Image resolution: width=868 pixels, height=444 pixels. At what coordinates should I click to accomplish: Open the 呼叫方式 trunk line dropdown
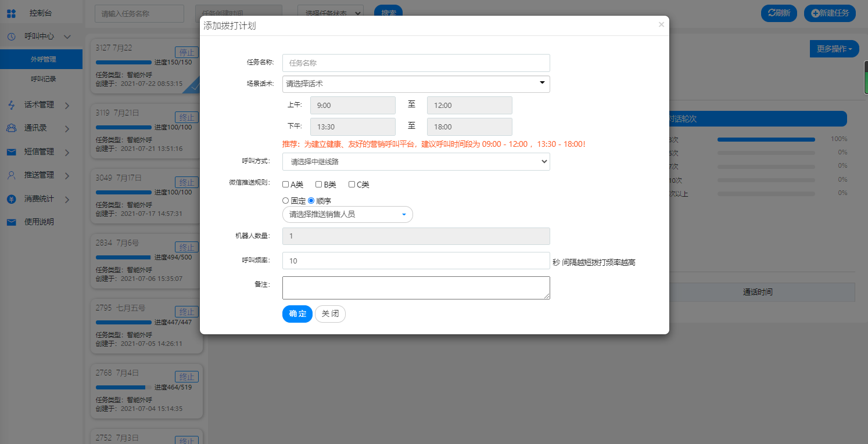coord(416,162)
